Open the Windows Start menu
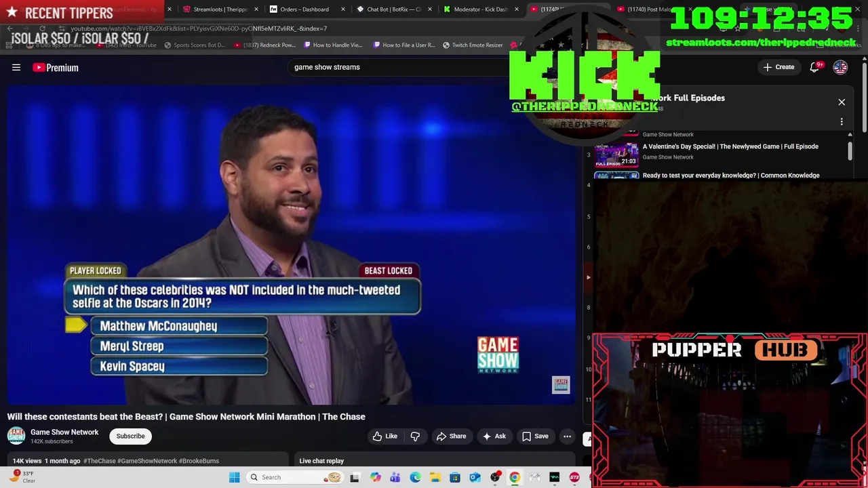Image resolution: width=868 pixels, height=488 pixels. (x=235, y=477)
